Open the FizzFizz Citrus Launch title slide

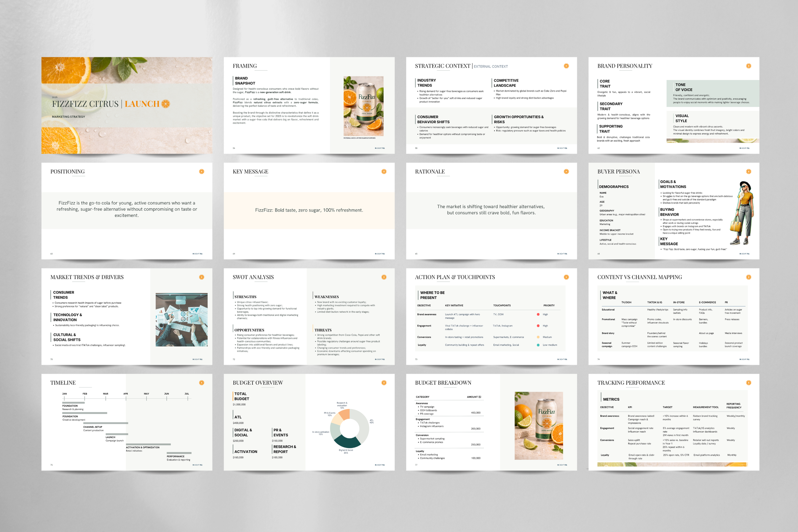point(127,106)
